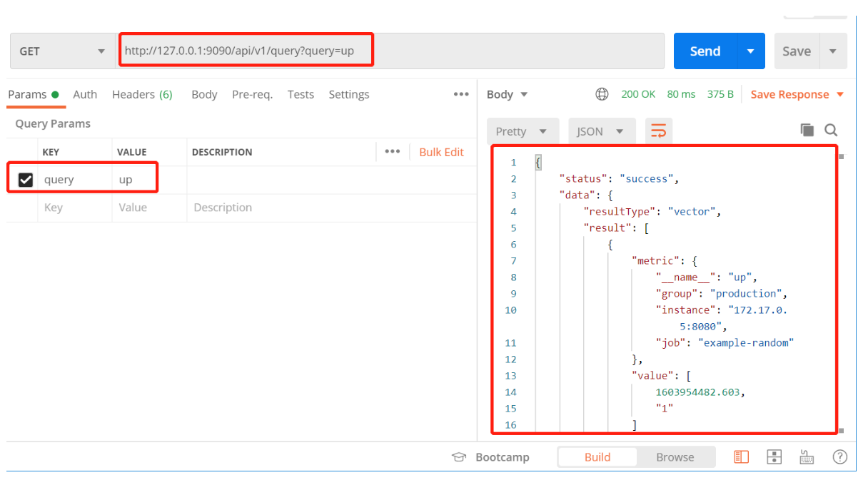Click the 80 ms response time
The height and width of the screenshot is (480, 868).
click(x=681, y=94)
